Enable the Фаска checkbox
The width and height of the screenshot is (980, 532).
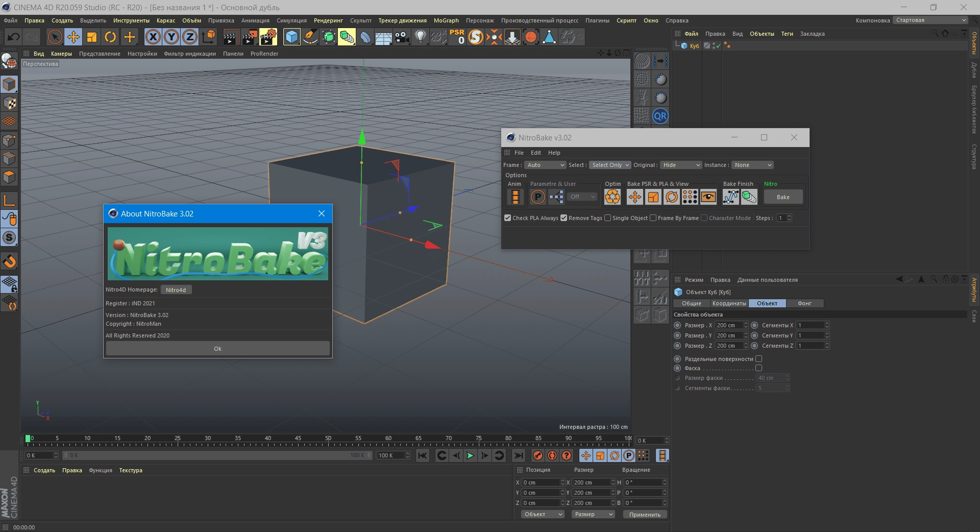(x=758, y=368)
